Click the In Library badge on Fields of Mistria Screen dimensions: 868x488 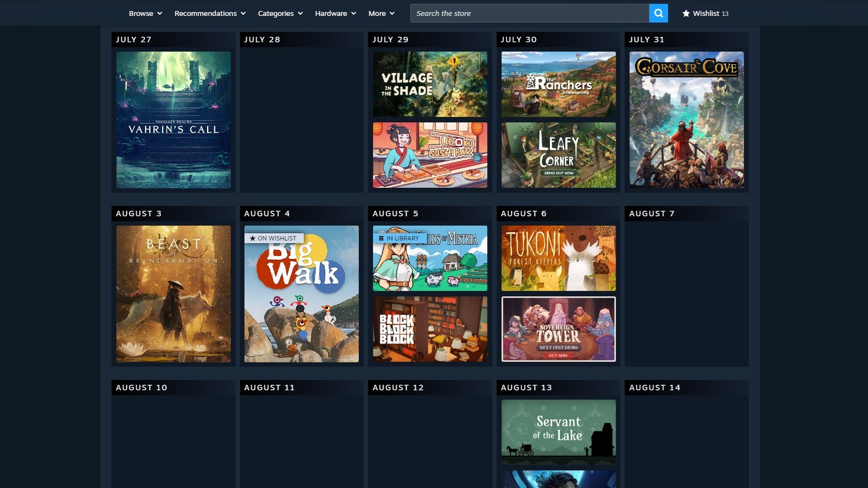[399, 238]
